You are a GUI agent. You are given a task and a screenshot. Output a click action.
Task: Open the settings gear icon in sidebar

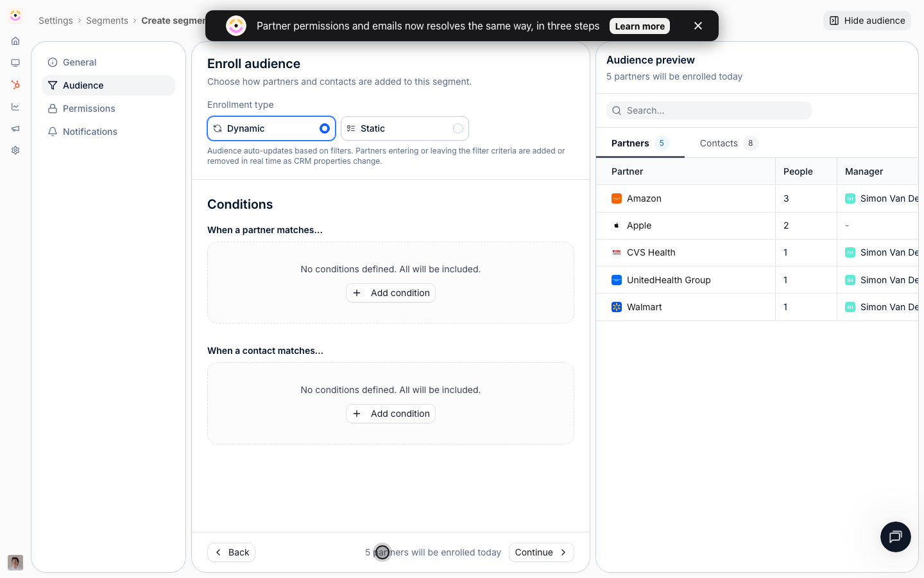coord(15,150)
